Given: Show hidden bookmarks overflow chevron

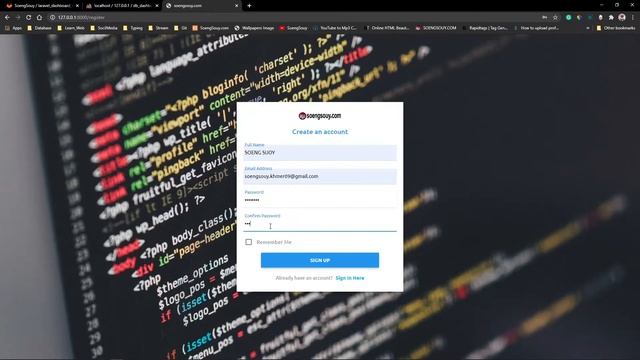Looking at the screenshot, I should pos(588,28).
